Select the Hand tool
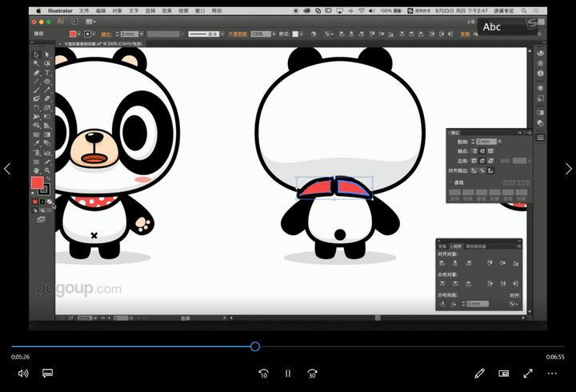This screenshot has height=392, width=576. (x=36, y=170)
